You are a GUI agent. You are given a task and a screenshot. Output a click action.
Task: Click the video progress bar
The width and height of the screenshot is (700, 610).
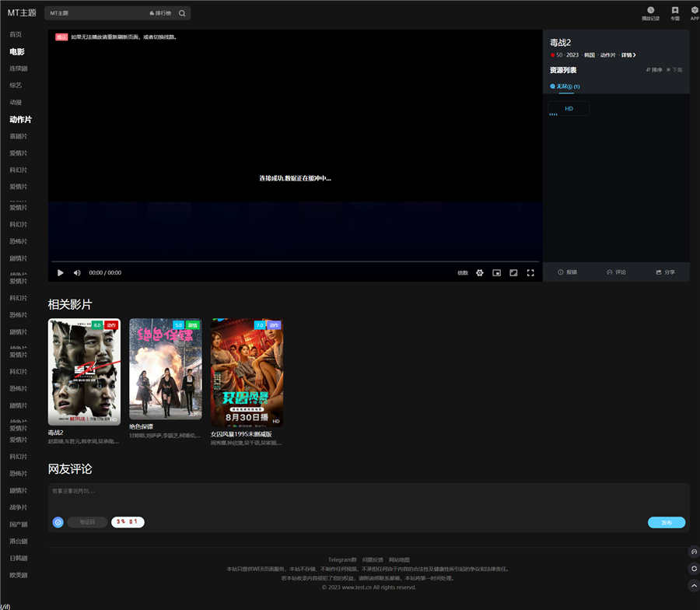pos(295,261)
